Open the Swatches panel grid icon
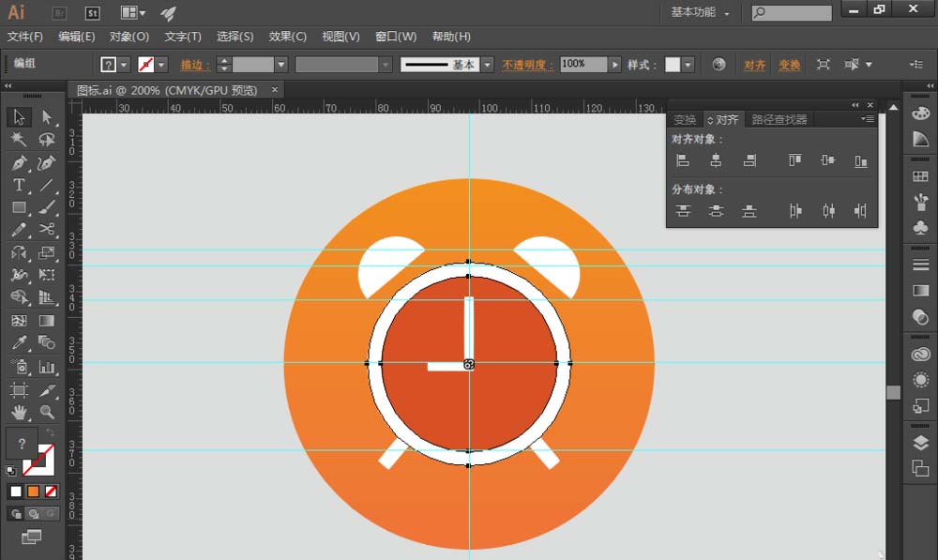 click(x=921, y=176)
